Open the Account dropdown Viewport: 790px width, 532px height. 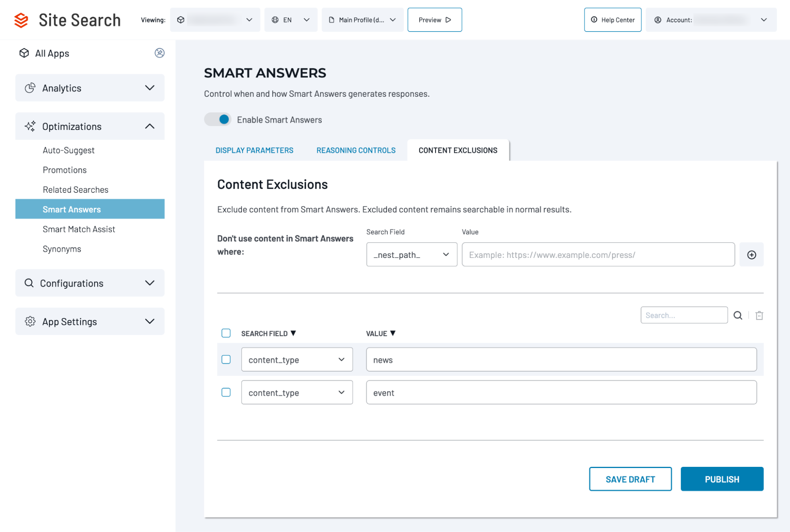(711, 20)
